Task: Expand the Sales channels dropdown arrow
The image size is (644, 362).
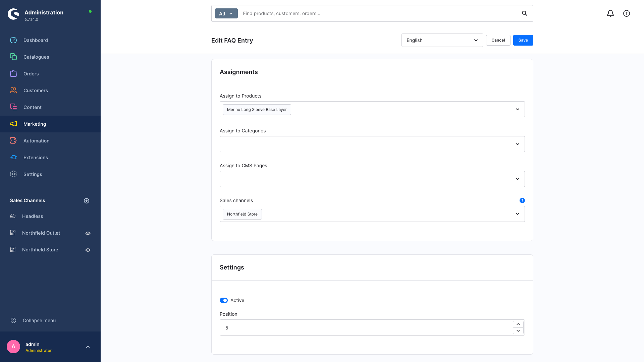Action: (518, 214)
